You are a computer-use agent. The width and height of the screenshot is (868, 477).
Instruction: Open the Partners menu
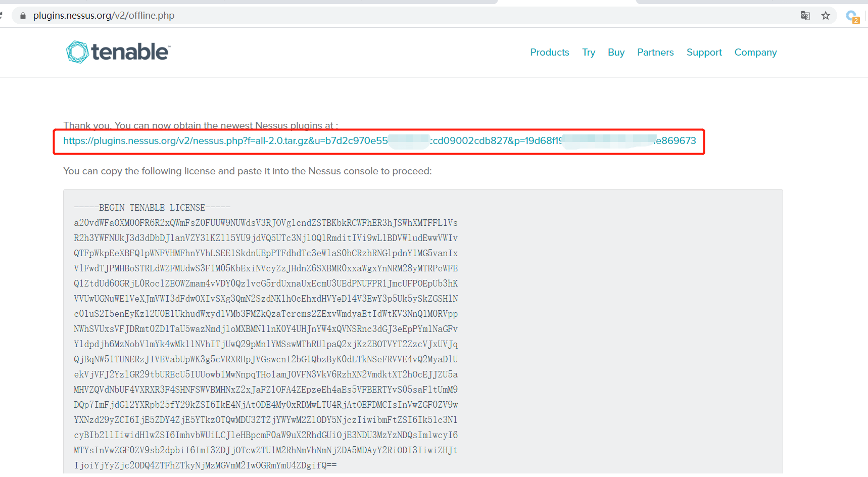click(655, 52)
